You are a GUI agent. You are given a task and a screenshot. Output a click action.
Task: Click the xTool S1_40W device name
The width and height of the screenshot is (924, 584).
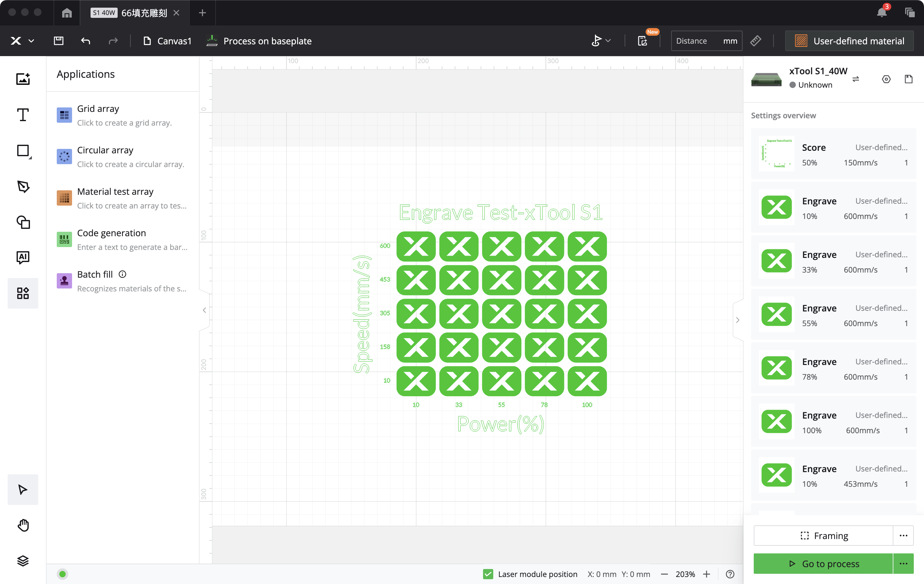(818, 71)
